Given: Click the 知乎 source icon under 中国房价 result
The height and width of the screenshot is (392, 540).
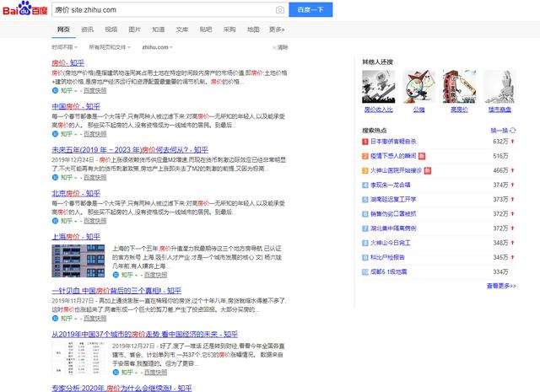Looking at the screenshot, I should pos(55,134).
